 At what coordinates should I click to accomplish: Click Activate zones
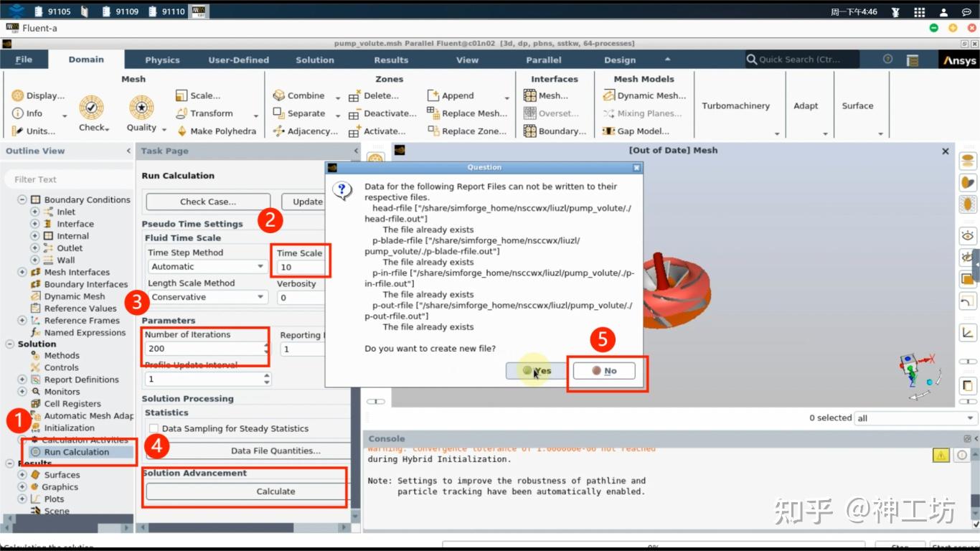(377, 131)
